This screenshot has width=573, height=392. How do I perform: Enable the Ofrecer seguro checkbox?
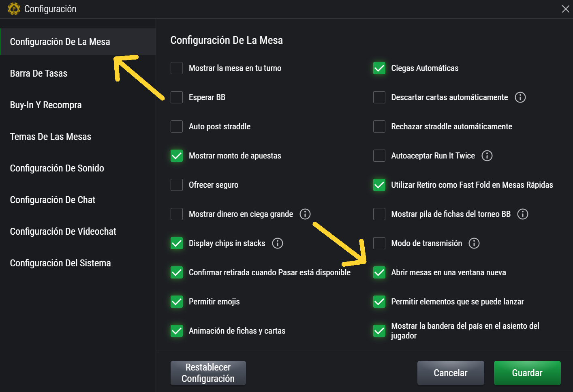tap(177, 185)
